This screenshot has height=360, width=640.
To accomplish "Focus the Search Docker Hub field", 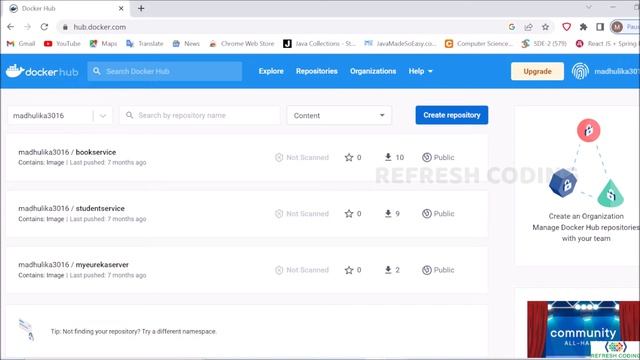I will (x=164, y=71).
